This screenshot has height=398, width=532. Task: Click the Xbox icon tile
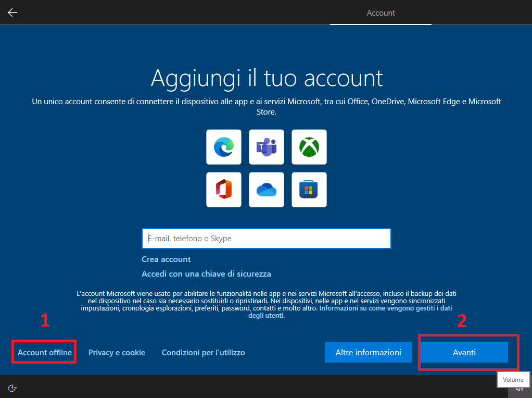click(309, 147)
